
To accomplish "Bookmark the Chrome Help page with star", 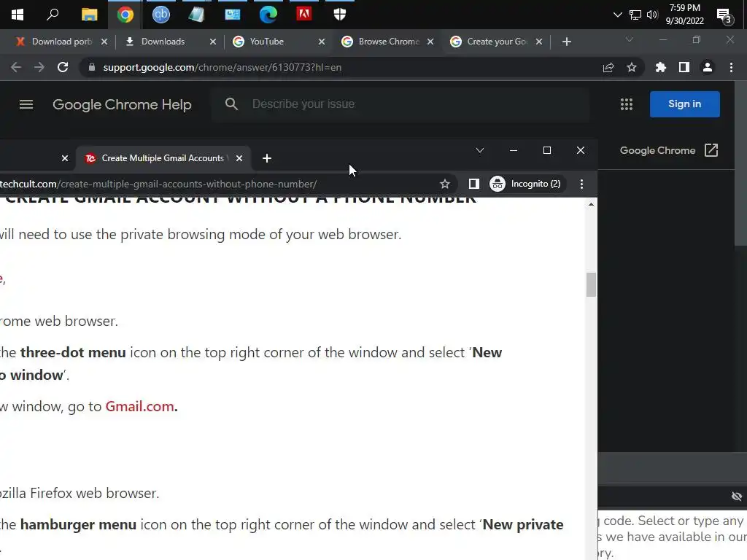I will 632,67.
